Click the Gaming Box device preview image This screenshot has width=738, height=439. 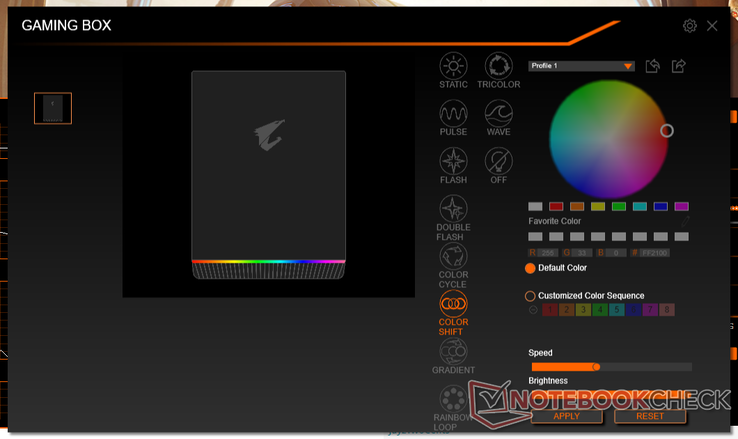click(x=268, y=175)
